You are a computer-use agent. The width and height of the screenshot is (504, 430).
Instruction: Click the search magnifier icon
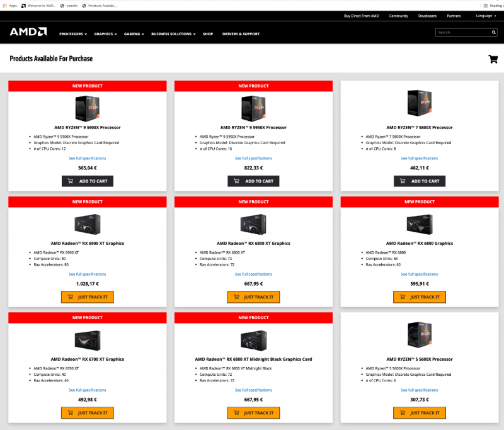[x=494, y=32]
